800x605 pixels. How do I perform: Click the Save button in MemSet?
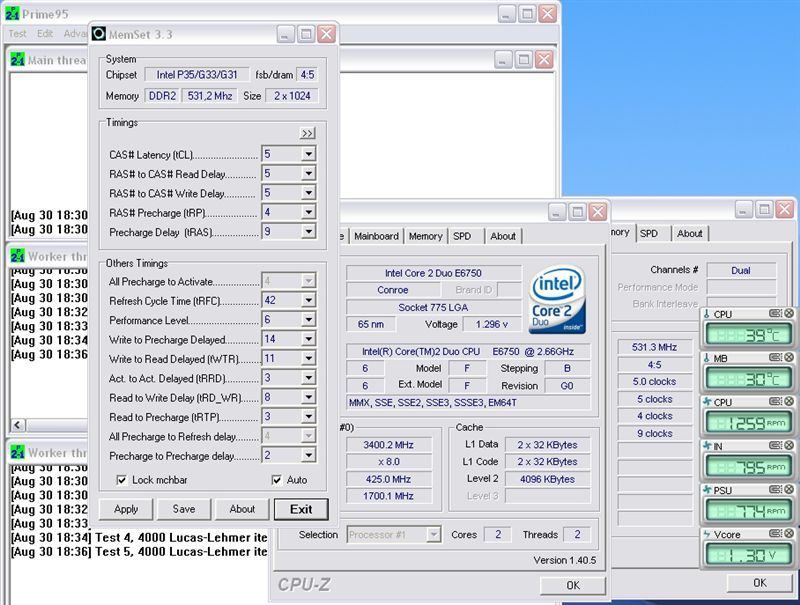click(184, 509)
